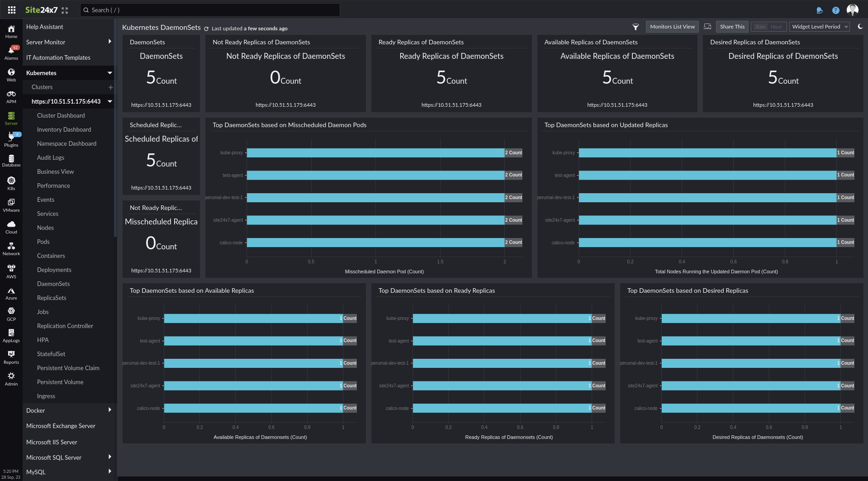Click the filter funnel icon
This screenshot has width=868, height=481.
pyautogui.click(x=636, y=27)
